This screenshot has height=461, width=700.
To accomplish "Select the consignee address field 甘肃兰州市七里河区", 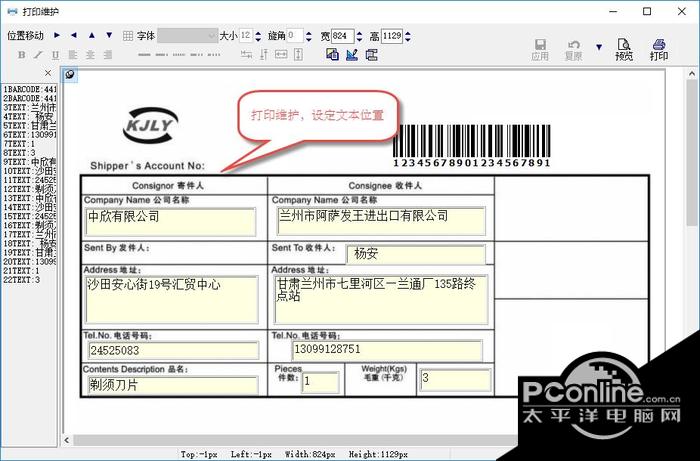I will pyautogui.click(x=381, y=299).
